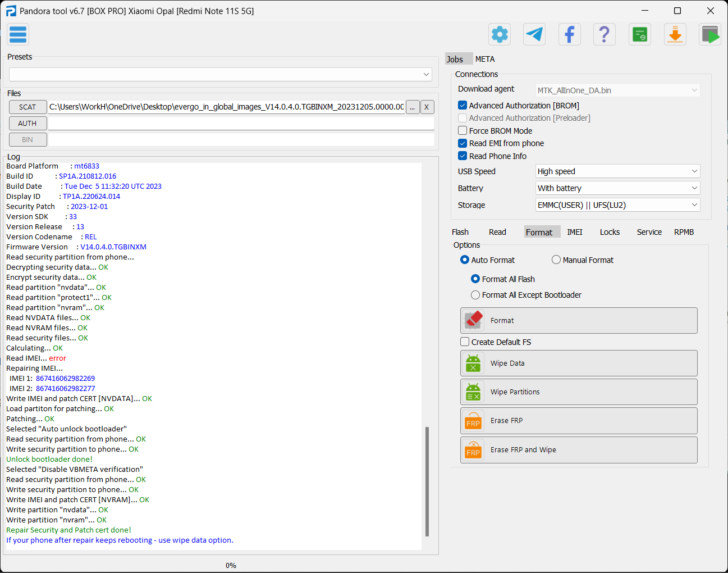The image size is (728, 573).
Task: Click the "Selected Disable VBMETA verification" log line
Action: [75, 469]
